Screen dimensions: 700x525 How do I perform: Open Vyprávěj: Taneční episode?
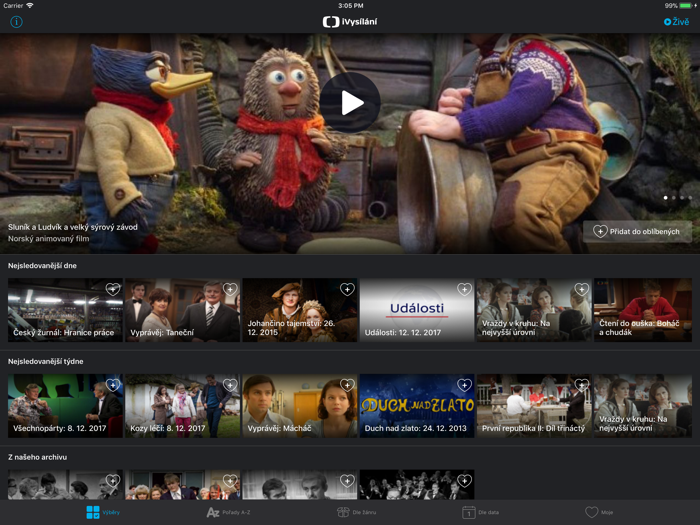coord(183,310)
